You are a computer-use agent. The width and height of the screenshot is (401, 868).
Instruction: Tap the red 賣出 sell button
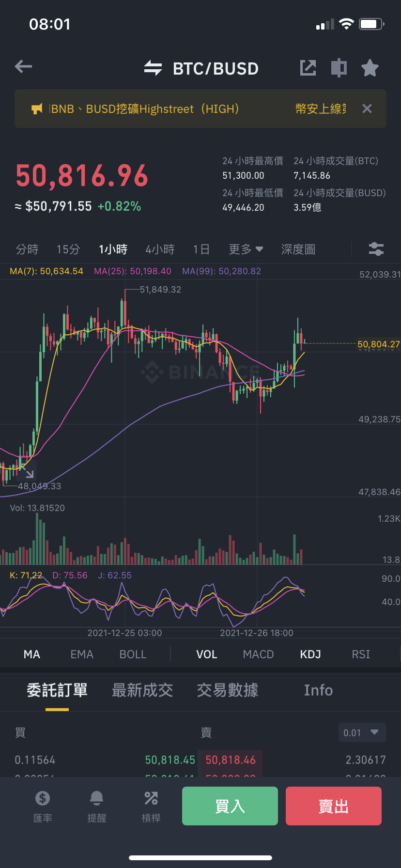pyautogui.click(x=334, y=806)
